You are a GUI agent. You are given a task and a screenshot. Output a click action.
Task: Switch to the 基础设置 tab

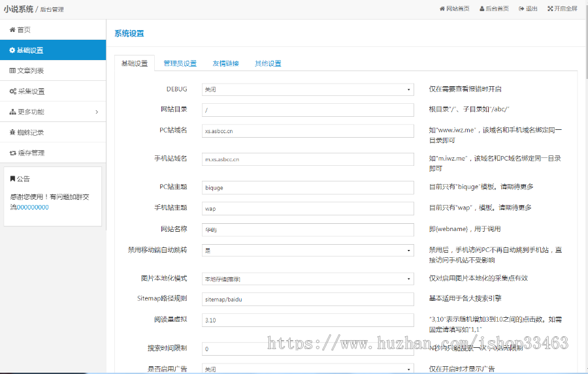click(x=135, y=63)
